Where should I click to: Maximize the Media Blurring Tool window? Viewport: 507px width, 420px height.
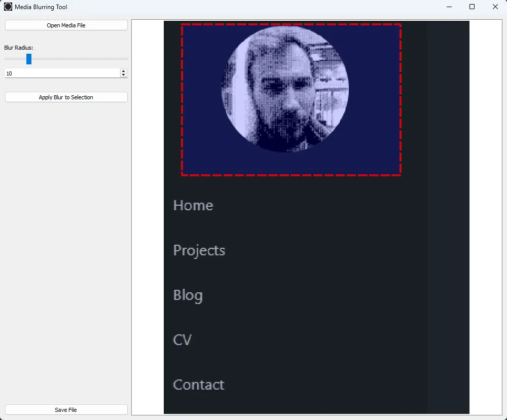[472, 7]
